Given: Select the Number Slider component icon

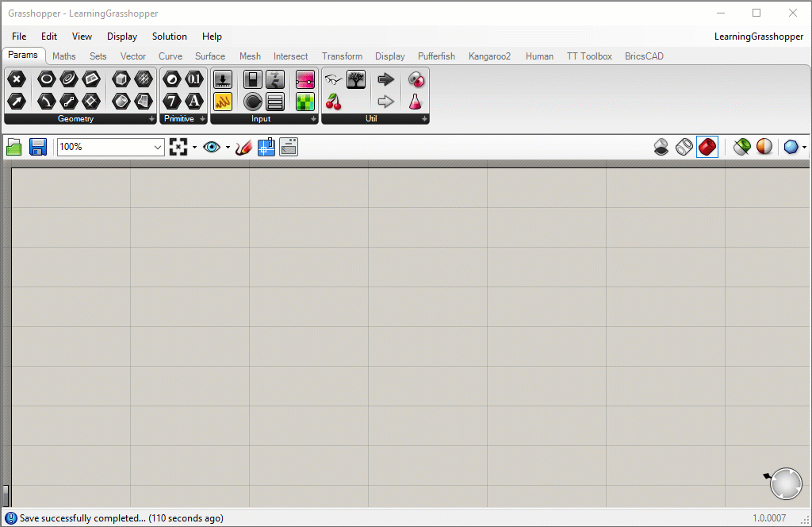Looking at the screenshot, I should [223, 79].
